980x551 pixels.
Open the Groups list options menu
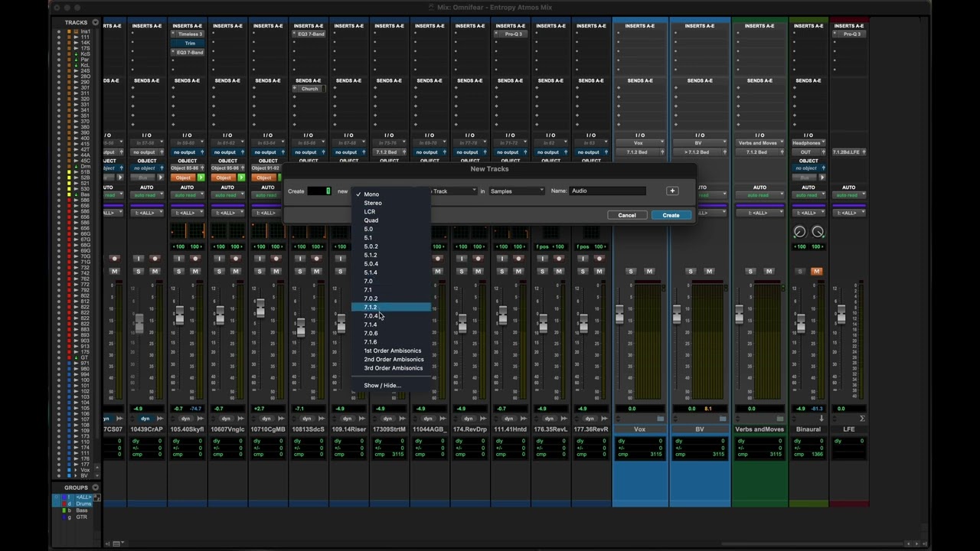(95, 487)
